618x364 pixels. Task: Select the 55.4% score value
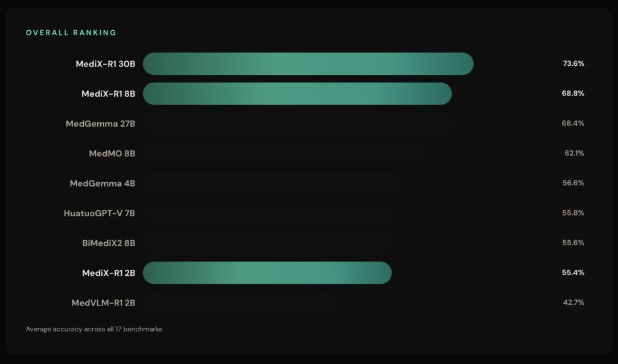[x=573, y=273]
